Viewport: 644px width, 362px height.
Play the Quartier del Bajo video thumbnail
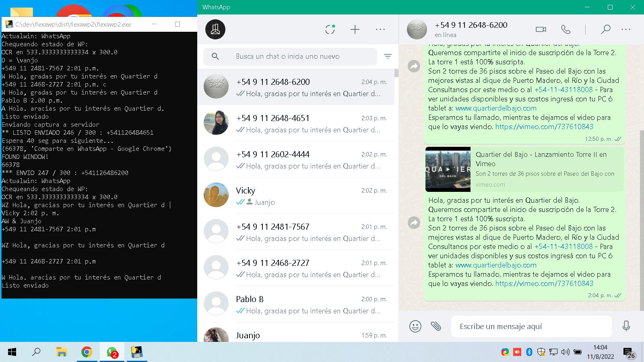coord(448,169)
